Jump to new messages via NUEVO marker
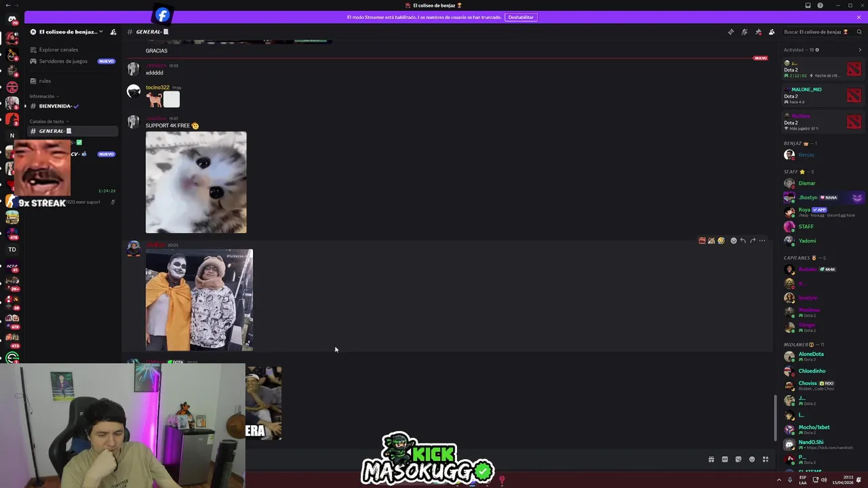 pos(760,58)
